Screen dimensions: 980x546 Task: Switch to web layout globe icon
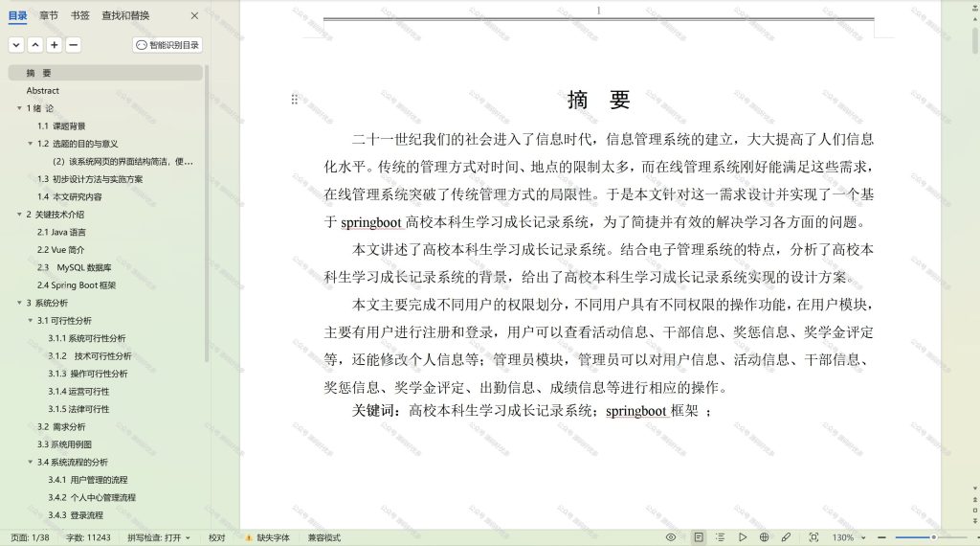[x=764, y=537]
